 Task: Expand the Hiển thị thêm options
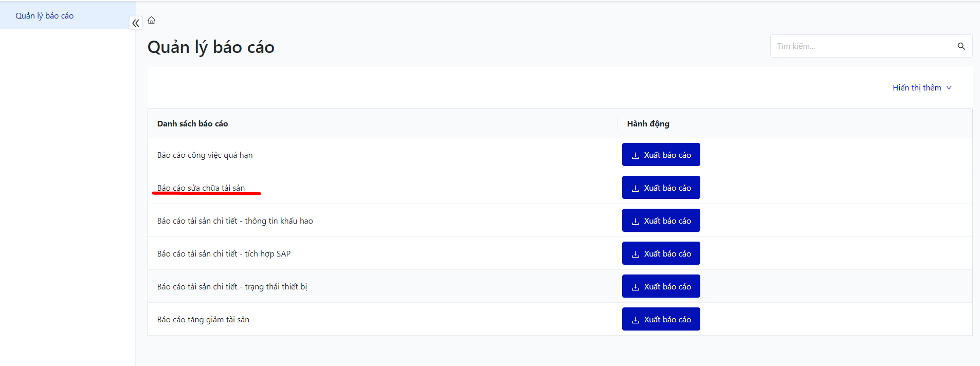pyautogui.click(x=916, y=88)
